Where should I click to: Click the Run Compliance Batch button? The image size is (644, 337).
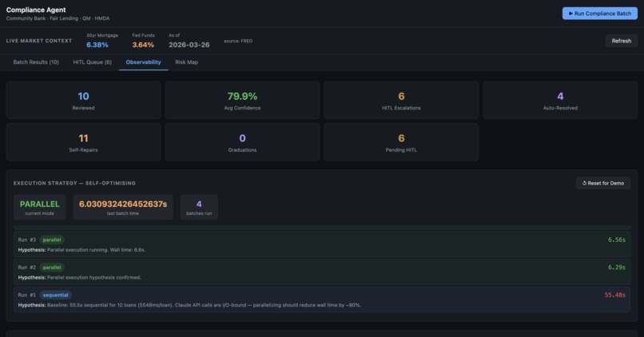click(x=599, y=14)
